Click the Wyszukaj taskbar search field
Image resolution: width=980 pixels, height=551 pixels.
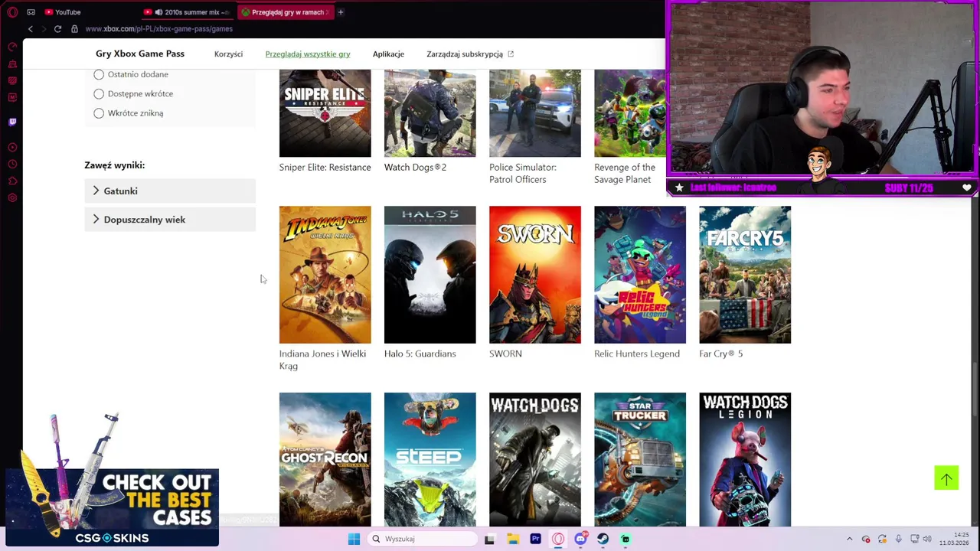pyautogui.click(x=422, y=539)
